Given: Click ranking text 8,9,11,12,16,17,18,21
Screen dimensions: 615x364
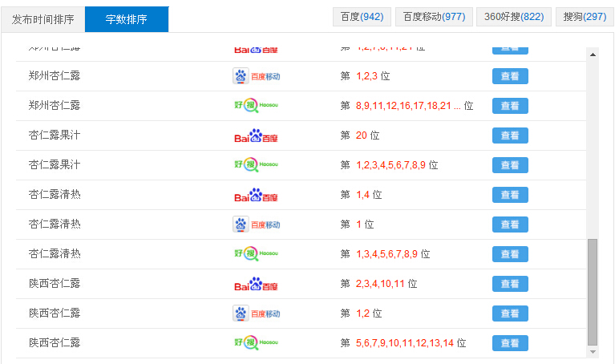Looking at the screenshot, I should [403, 106].
